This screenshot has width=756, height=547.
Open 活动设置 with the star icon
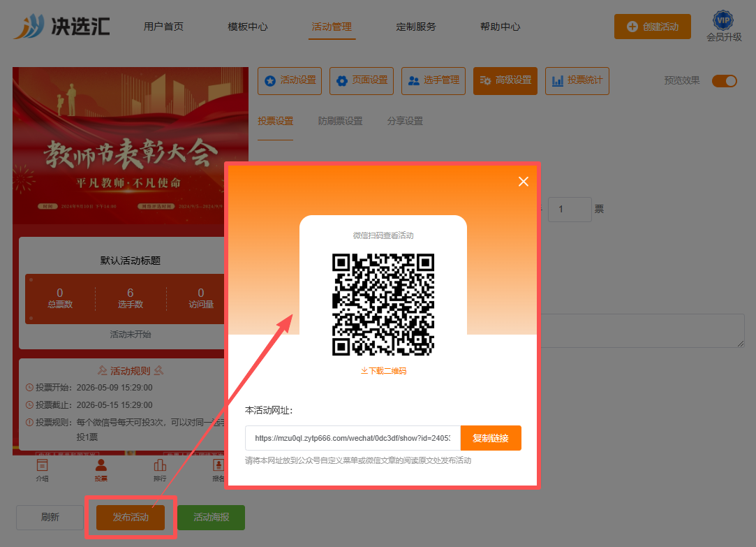tap(290, 80)
